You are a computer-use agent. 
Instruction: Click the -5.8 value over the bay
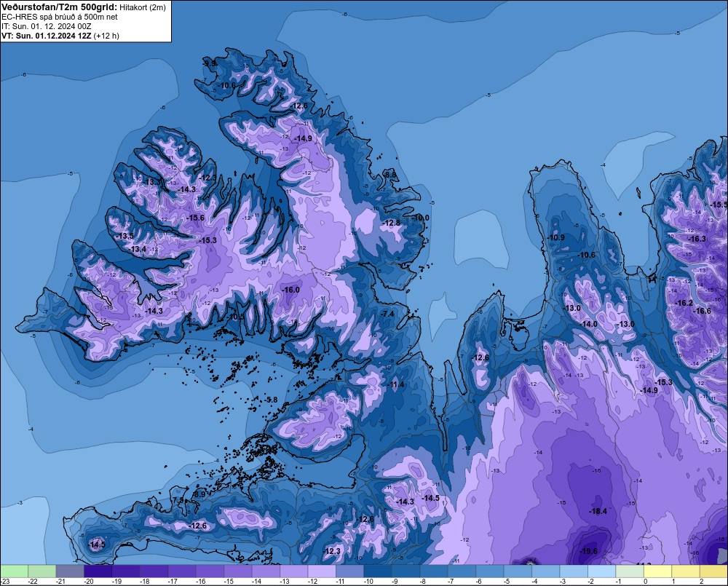click(x=271, y=400)
